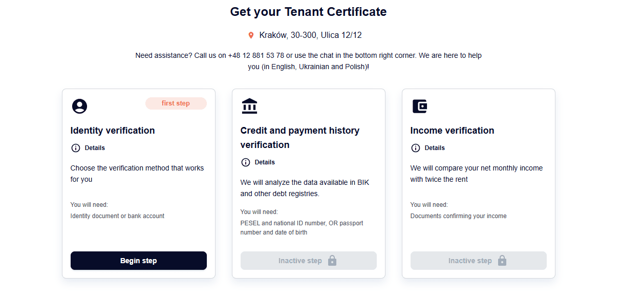Click the 'first step' badge
The height and width of the screenshot is (298, 644).
(x=176, y=103)
